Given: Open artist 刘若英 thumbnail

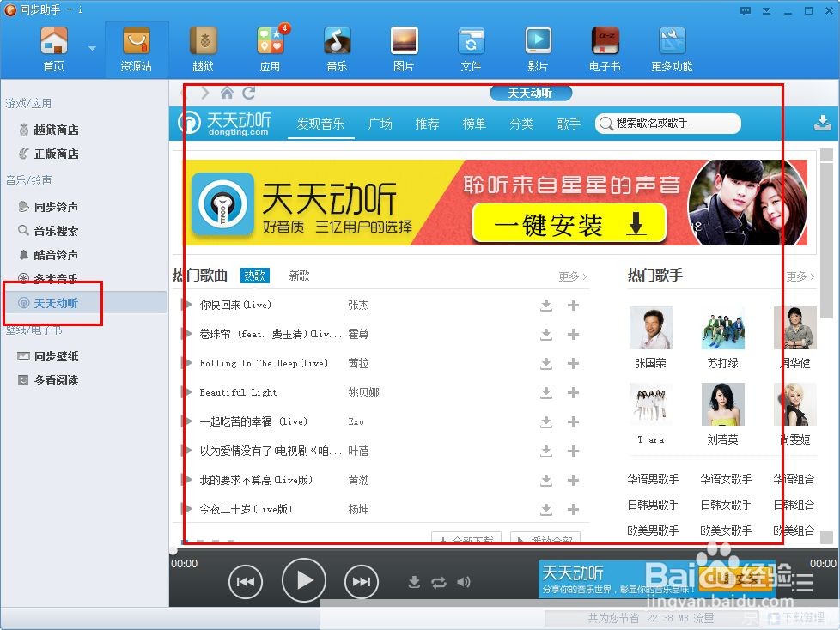Looking at the screenshot, I should tap(722, 404).
